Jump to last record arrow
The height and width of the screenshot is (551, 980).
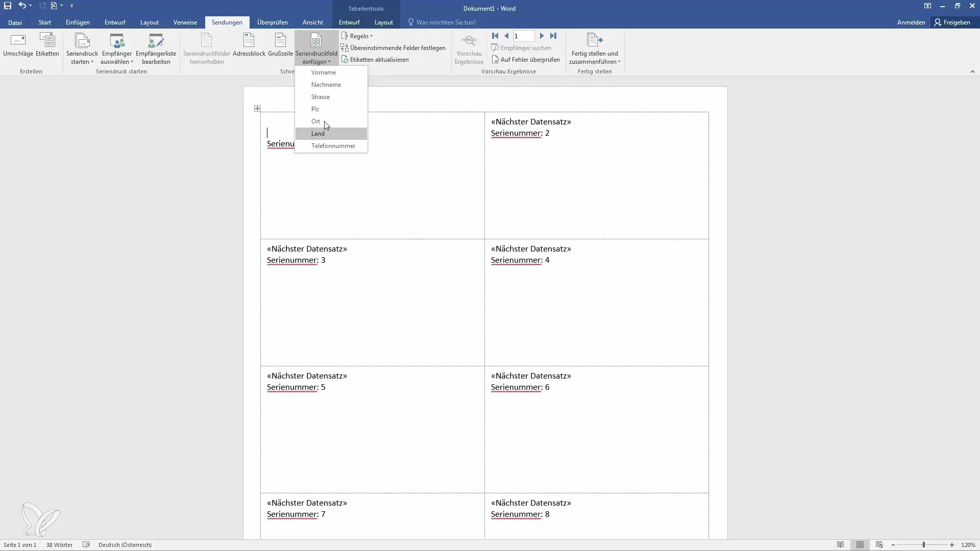click(x=553, y=36)
